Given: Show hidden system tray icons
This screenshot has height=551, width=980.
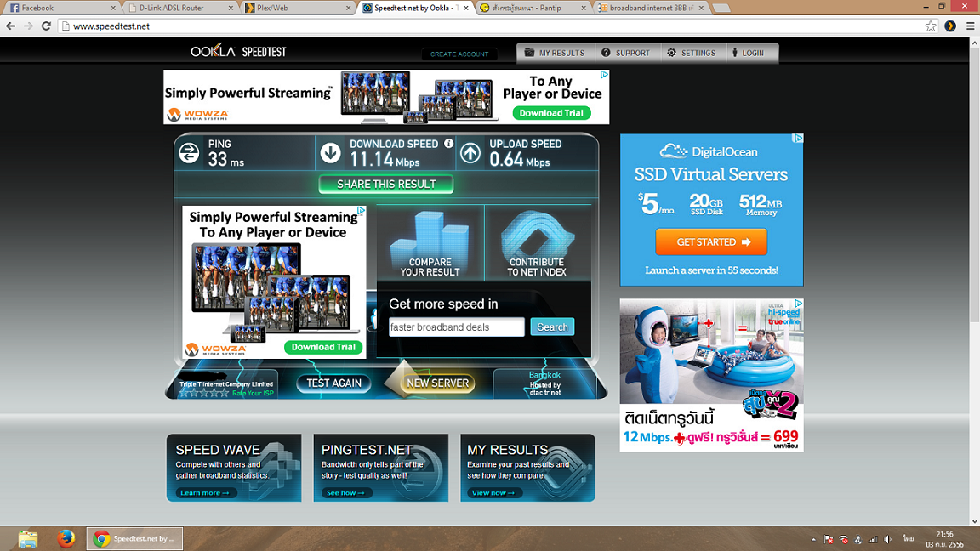Looking at the screenshot, I should 813,539.
